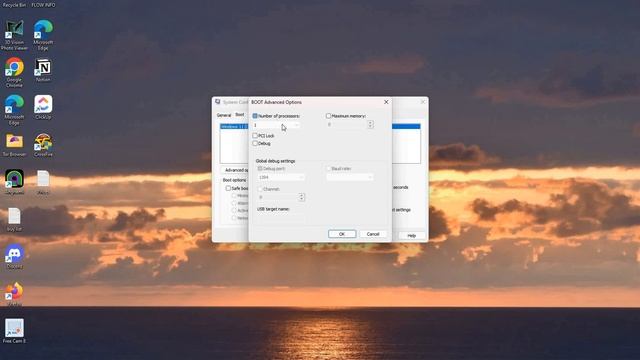Click the System Configuration title bar icon
The height and width of the screenshot is (360, 640).
pos(218,102)
